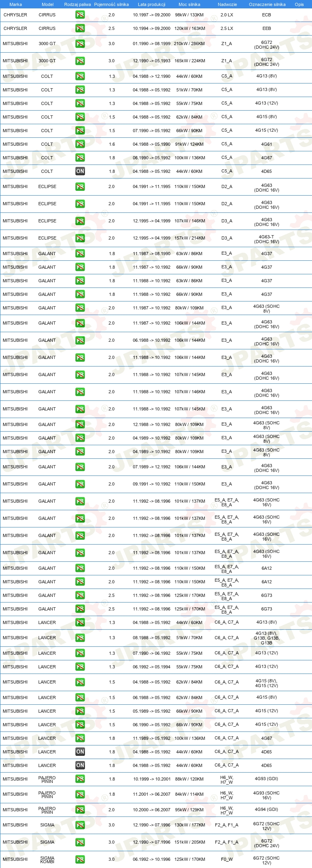Click the 4G63-T (DOHC 16V) engine cell
This screenshot has height=868, width=312.
pyautogui.click(x=267, y=239)
